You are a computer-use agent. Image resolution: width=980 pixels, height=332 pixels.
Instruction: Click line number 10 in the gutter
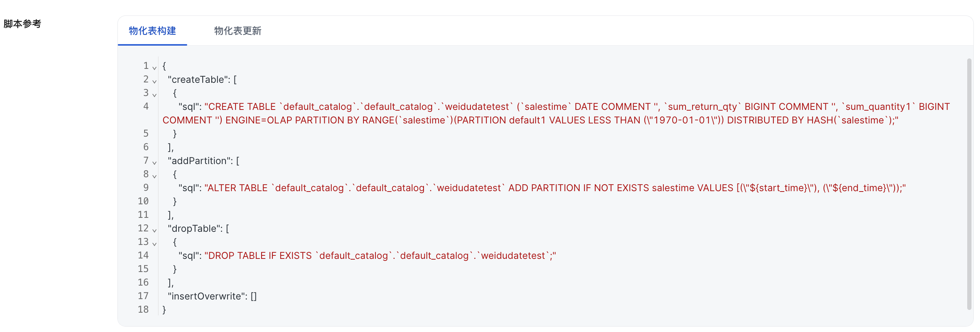tap(143, 201)
